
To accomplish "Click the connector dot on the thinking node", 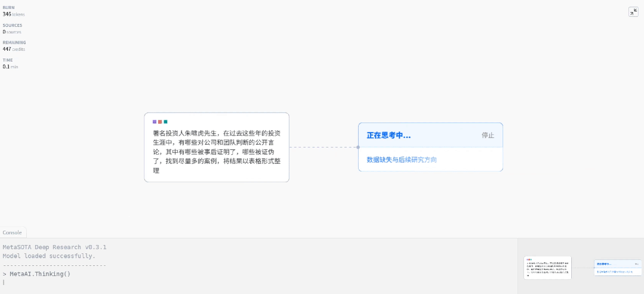I will (x=358, y=147).
